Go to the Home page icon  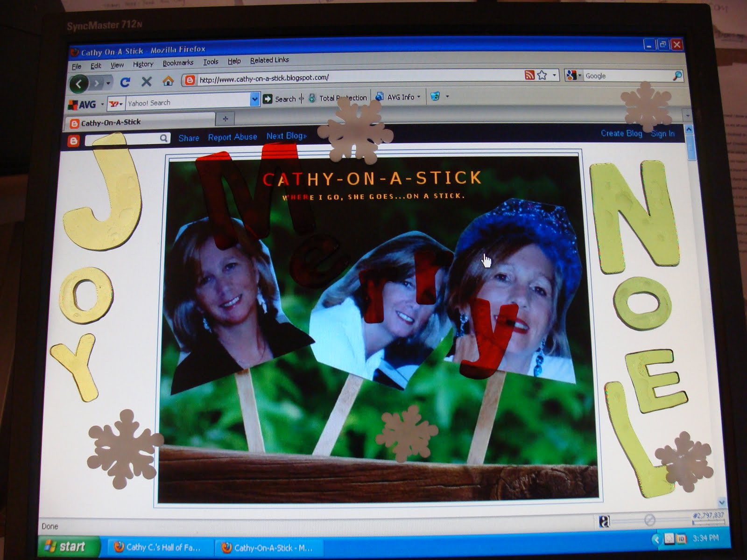click(168, 81)
